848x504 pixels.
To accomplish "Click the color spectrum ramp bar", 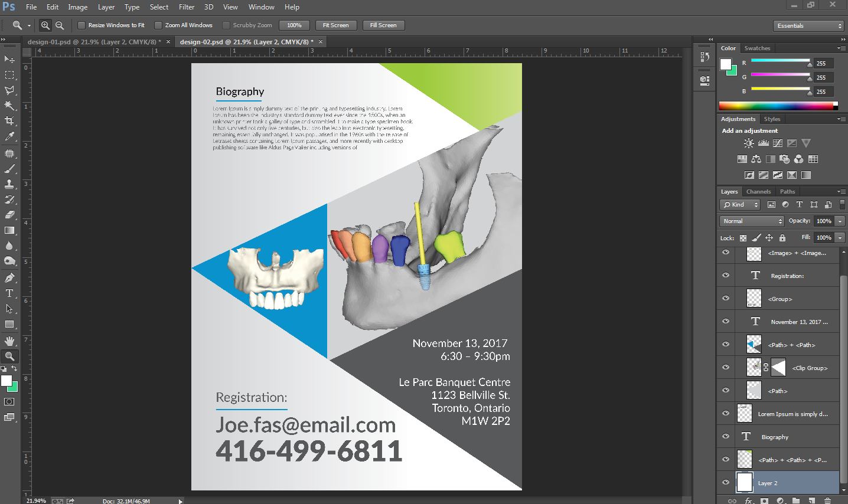I will pyautogui.click(x=778, y=106).
